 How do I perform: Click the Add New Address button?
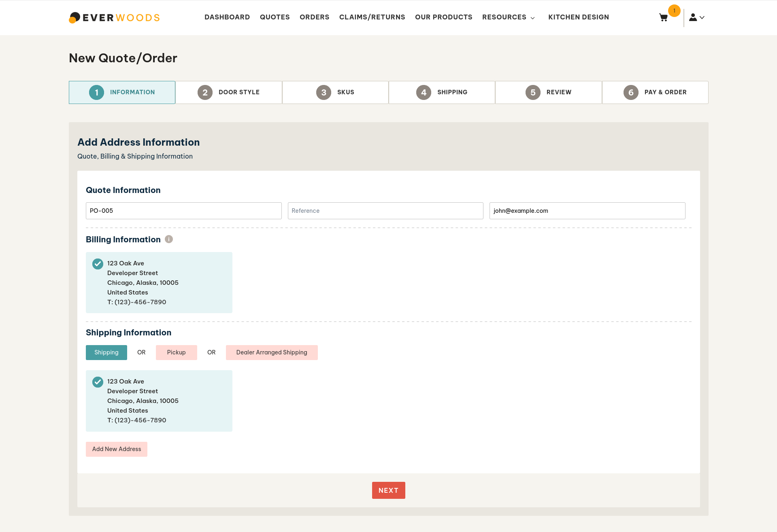[117, 449]
